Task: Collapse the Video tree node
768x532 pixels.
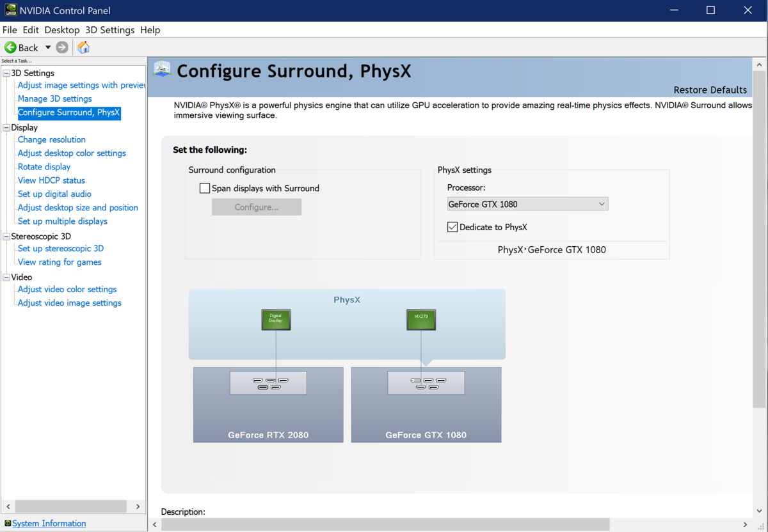Action: point(6,277)
